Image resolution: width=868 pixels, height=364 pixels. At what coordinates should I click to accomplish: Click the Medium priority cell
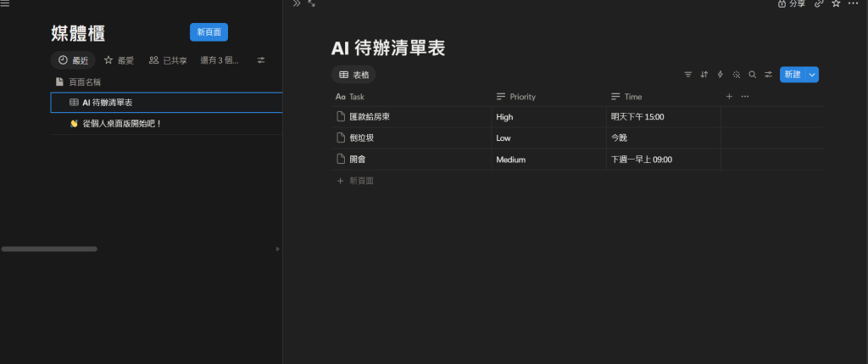click(x=548, y=160)
